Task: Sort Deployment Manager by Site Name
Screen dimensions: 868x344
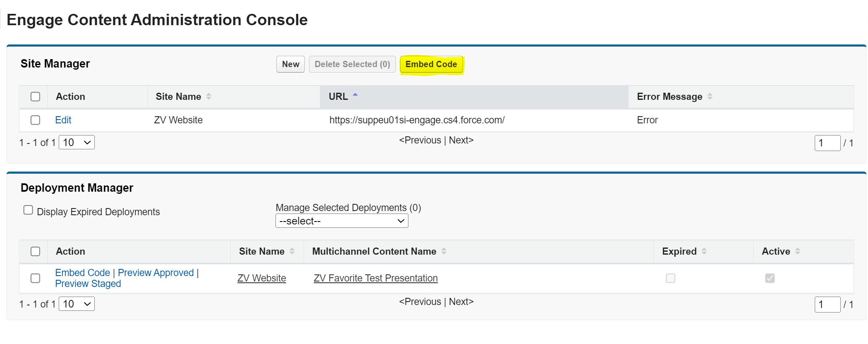Action: point(292,251)
